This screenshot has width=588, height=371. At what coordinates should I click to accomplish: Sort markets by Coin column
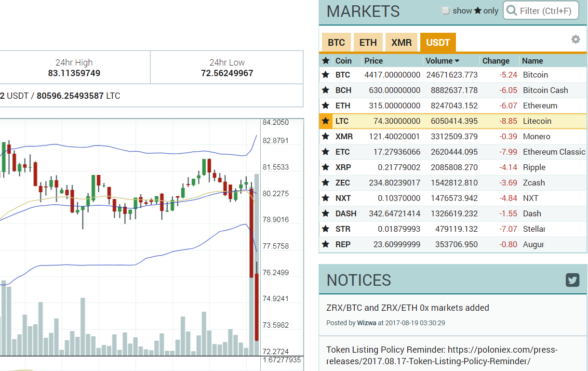pyautogui.click(x=344, y=61)
